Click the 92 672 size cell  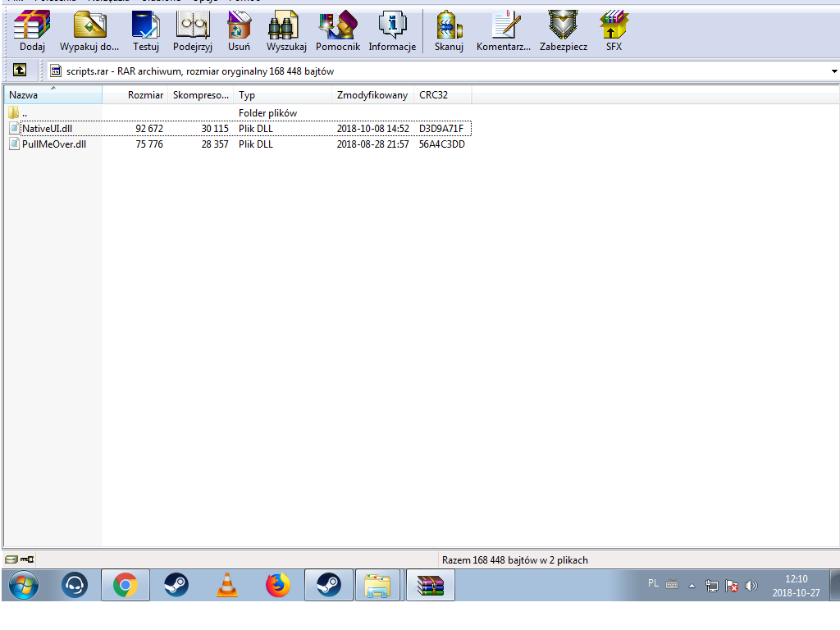(149, 129)
